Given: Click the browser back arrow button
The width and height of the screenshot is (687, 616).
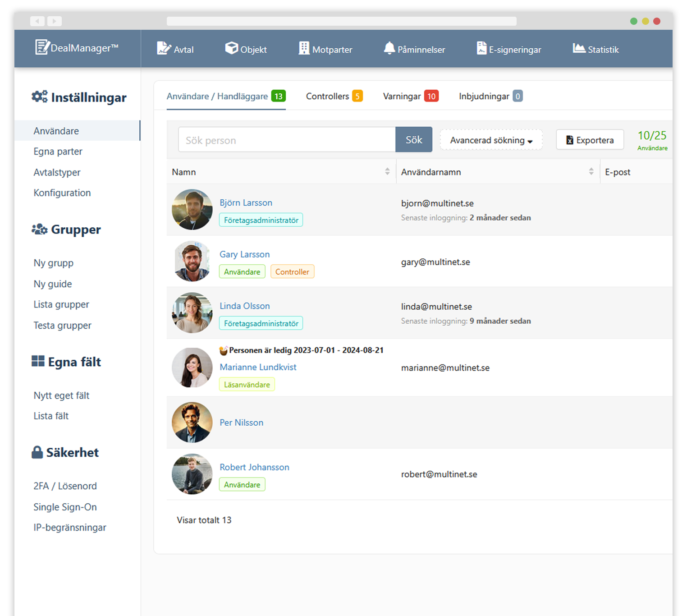Looking at the screenshot, I should click(x=37, y=21).
